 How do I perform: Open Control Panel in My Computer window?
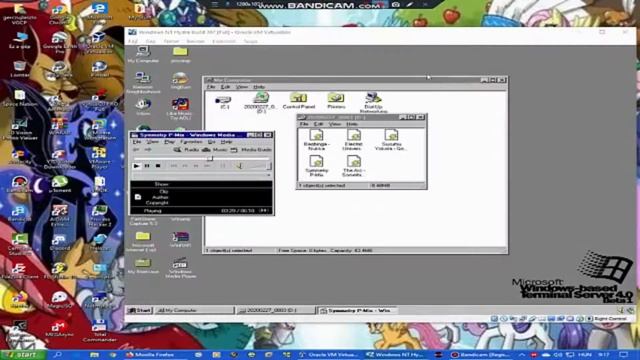coord(299,100)
